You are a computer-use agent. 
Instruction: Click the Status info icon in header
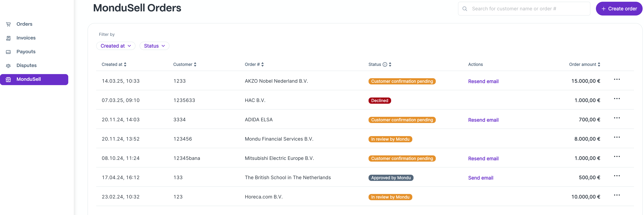point(385,64)
